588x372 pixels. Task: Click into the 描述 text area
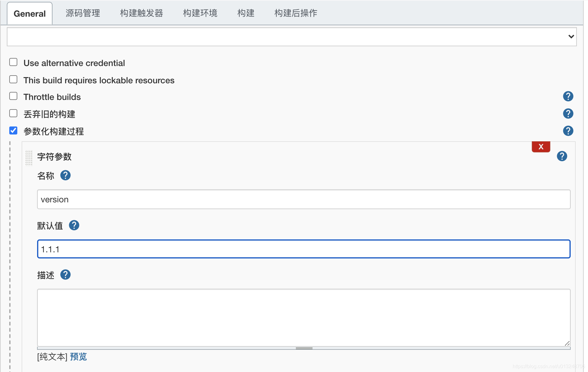[304, 317]
